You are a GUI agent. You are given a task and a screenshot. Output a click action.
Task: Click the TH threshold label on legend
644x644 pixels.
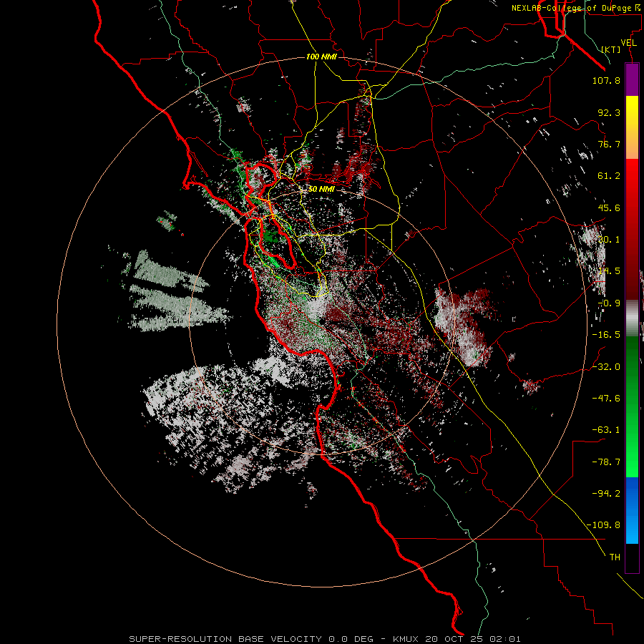tap(615, 557)
